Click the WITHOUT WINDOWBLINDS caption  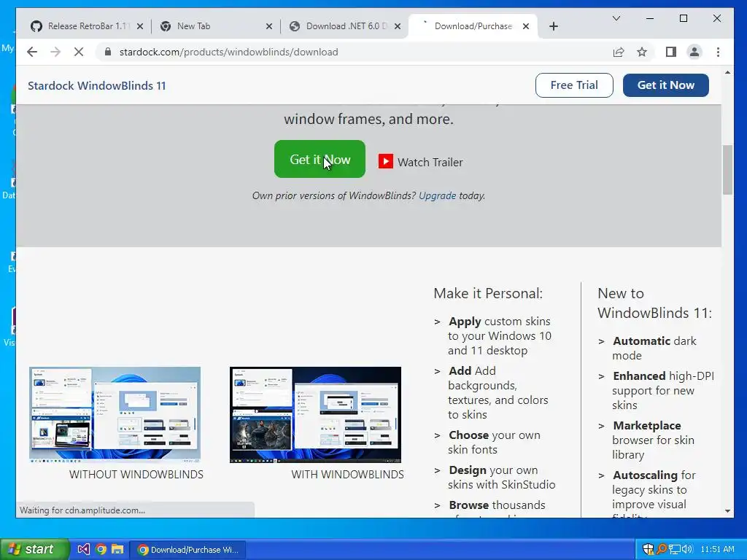136,474
